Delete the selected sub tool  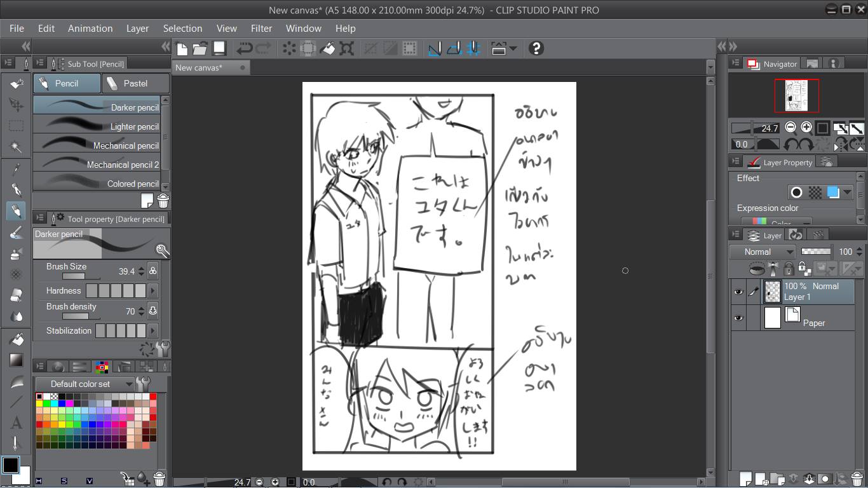coord(163,201)
